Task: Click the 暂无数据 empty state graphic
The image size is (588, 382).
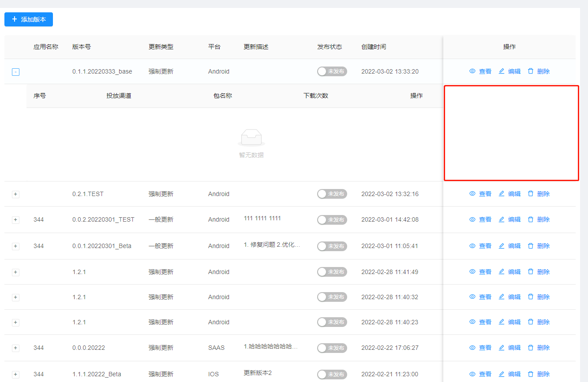Action: (x=251, y=137)
